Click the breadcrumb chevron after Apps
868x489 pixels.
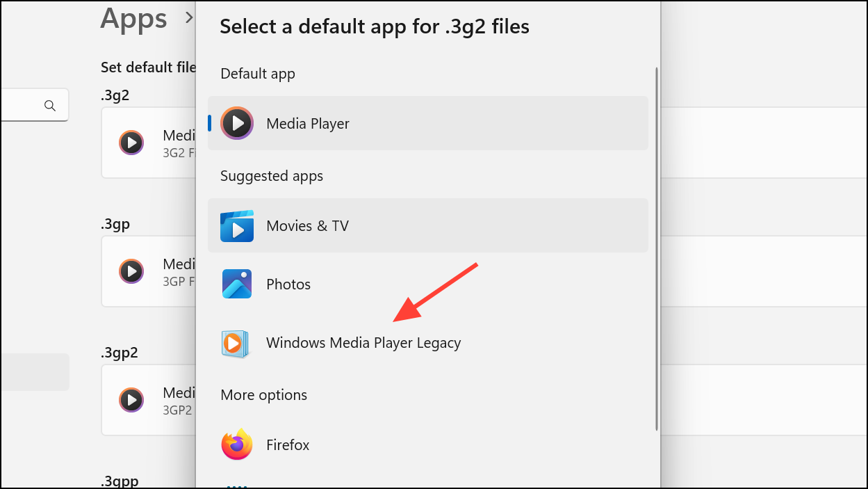point(188,18)
